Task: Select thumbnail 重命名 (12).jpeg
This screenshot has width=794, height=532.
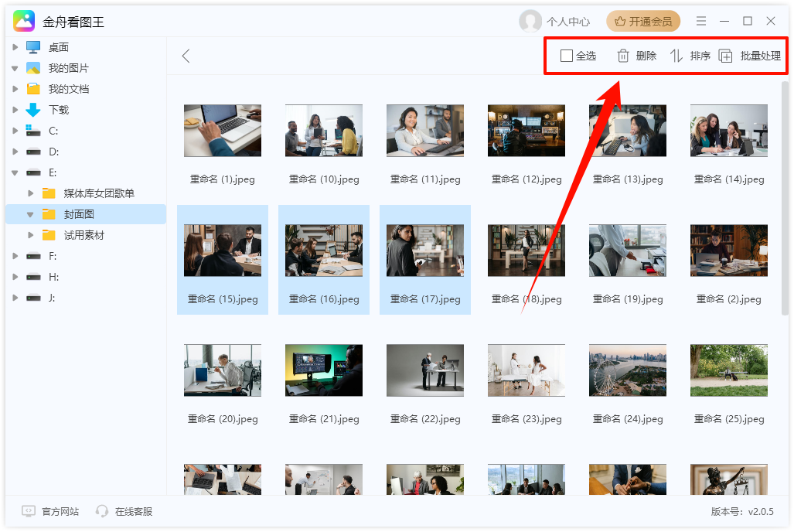Action: pyautogui.click(x=526, y=131)
